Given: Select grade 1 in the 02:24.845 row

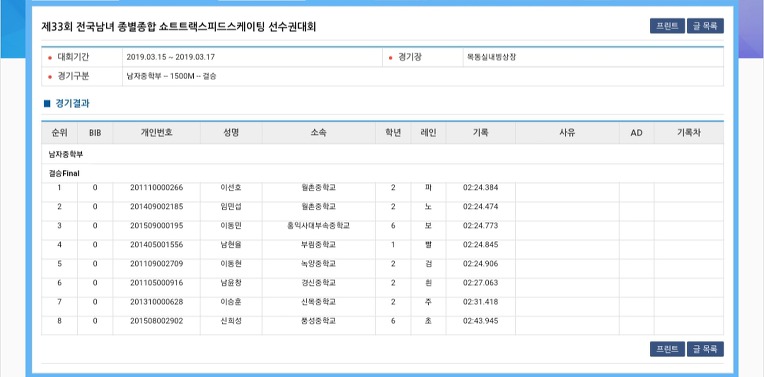Looking at the screenshot, I should 393,245.
